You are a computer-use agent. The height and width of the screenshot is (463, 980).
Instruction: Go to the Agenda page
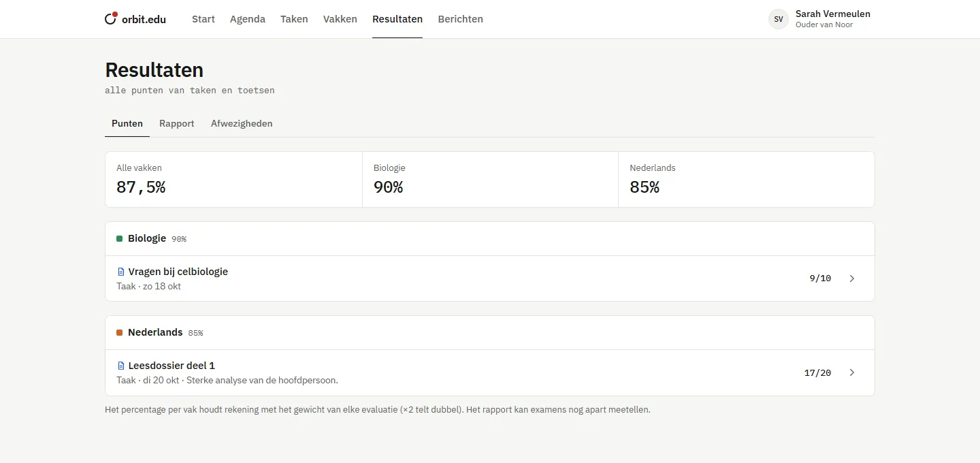(x=248, y=19)
